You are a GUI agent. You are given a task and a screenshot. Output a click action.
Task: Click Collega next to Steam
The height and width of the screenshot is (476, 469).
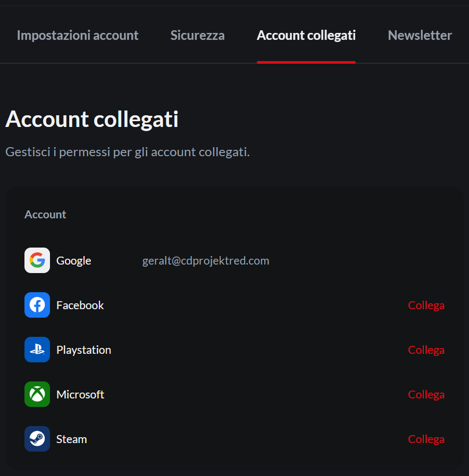(x=426, y=439)
